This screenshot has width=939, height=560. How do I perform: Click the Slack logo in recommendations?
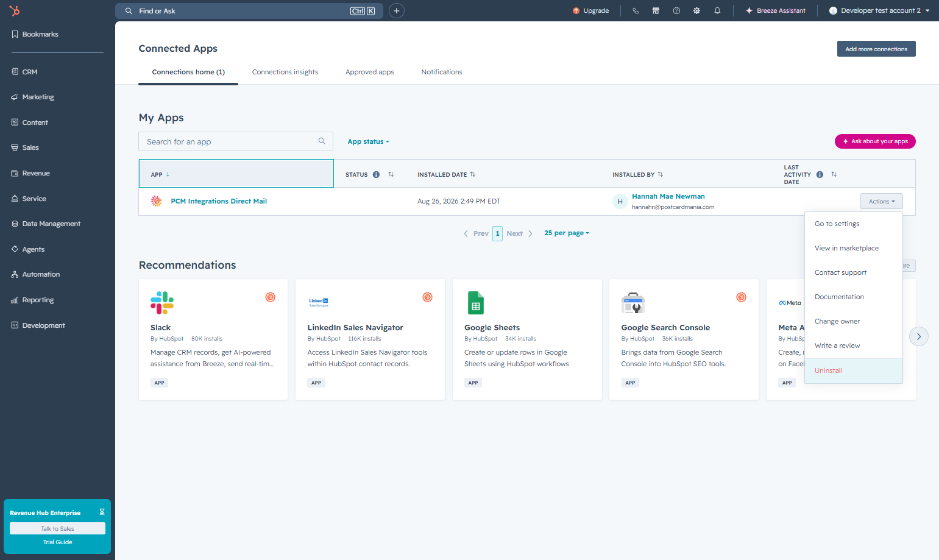tap(162, 303)
